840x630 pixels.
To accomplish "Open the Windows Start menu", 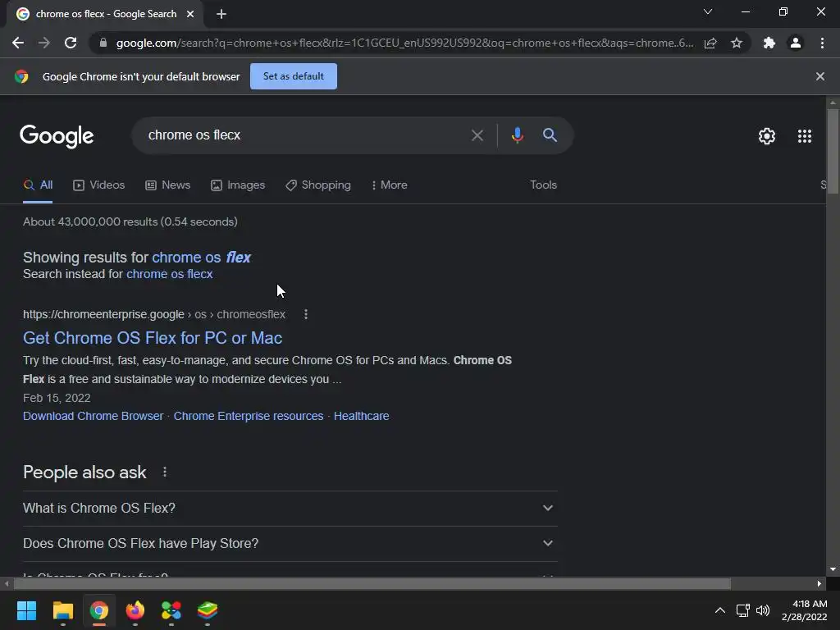I will 26,610.
